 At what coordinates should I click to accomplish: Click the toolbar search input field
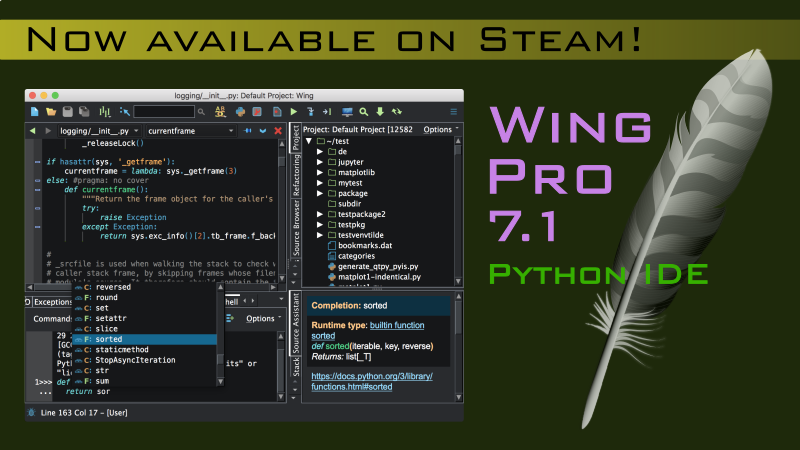[164, 112]
